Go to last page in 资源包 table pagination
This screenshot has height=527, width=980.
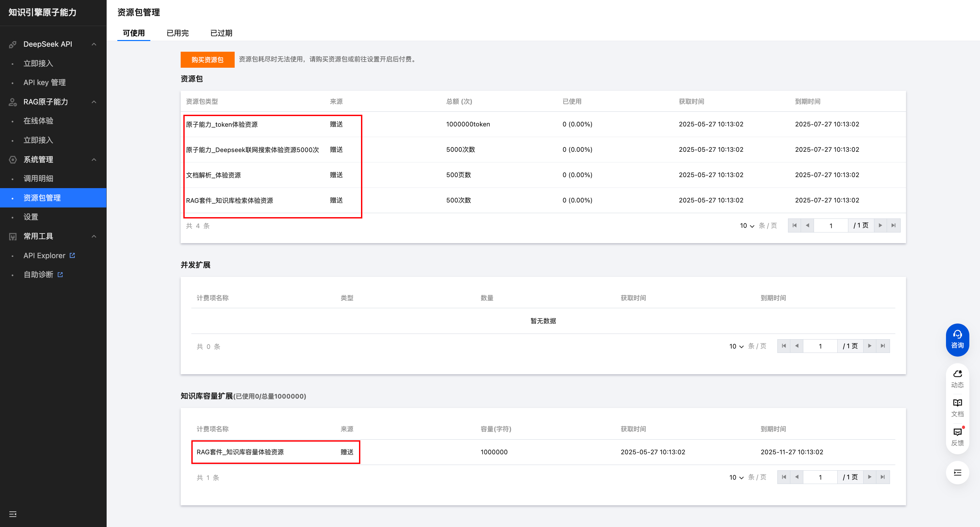893,225
